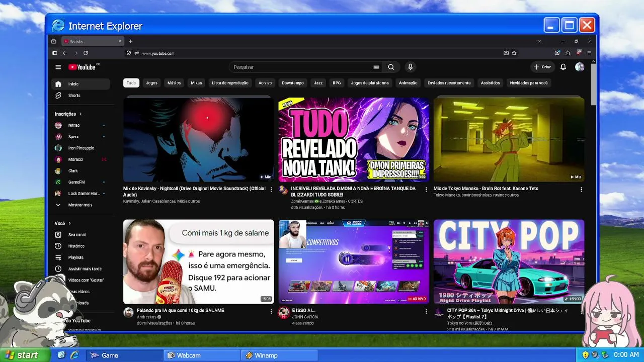Open options menu for Kavinsky Nightcall mix
Viewport: 644px width, 362px height.
[x=271, y=190]
